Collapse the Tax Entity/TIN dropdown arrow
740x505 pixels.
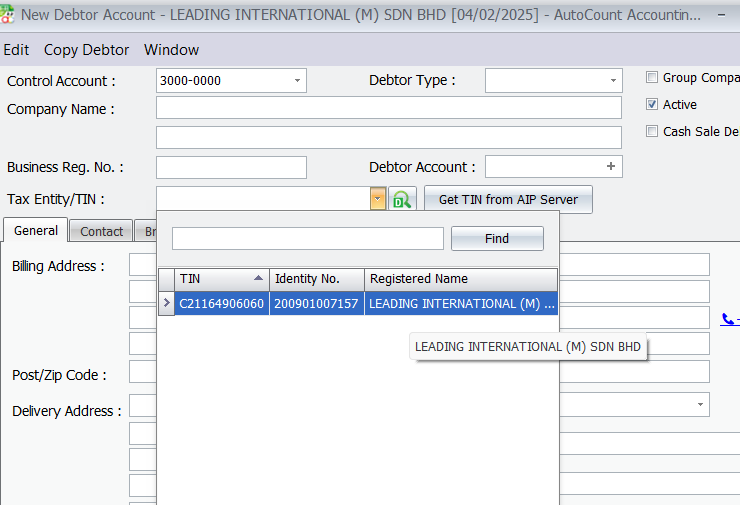(378, 199)
